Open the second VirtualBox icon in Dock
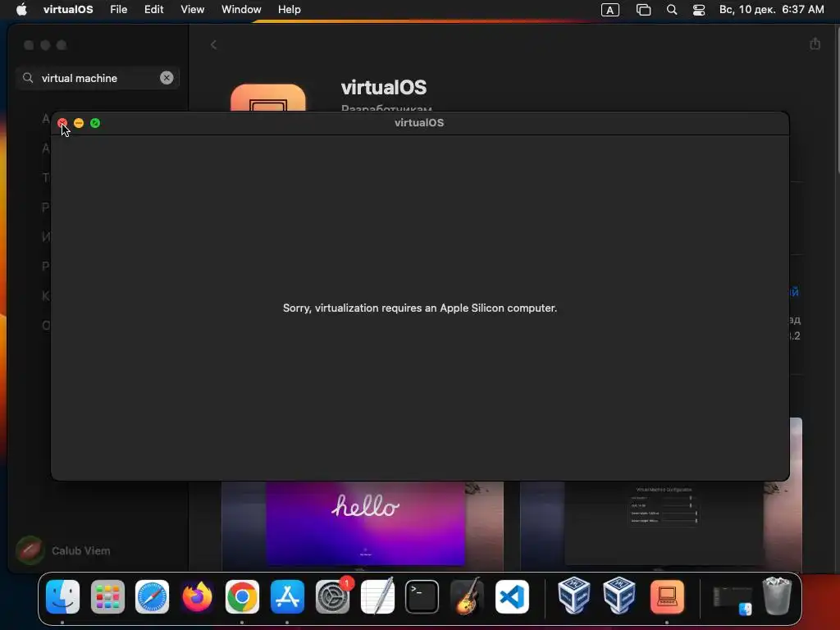 [619, 596]
